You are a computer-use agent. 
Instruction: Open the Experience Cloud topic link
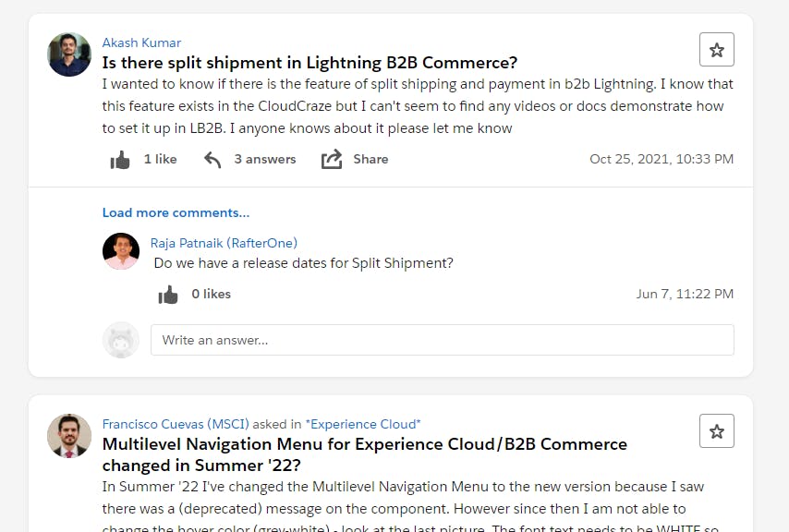363,424
